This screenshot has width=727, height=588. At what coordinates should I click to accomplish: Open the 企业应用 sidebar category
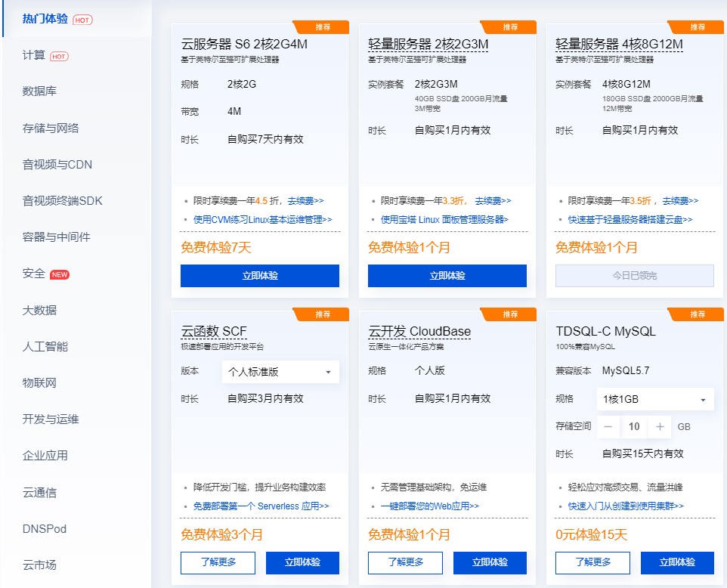(45, 456)
